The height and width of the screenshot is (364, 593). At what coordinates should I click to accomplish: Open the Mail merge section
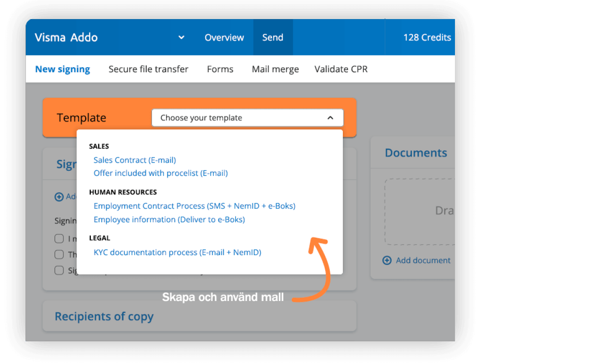pyautogui.click(x=275, y=69)
